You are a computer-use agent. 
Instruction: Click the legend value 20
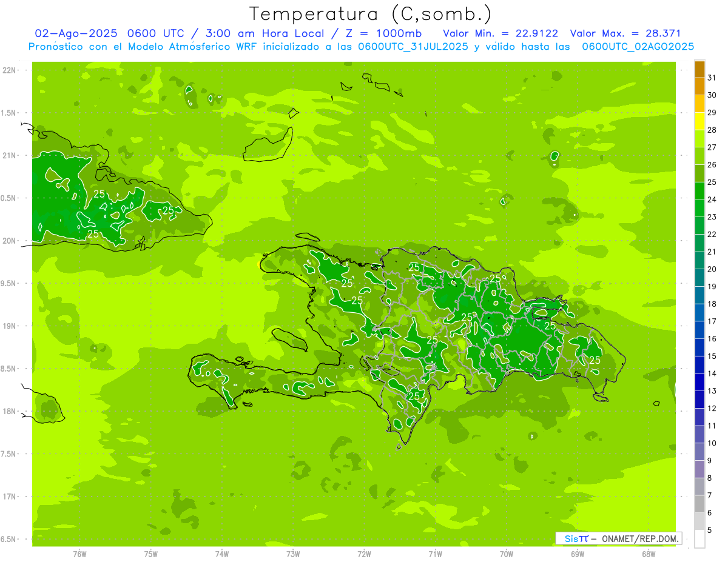(x=712, y=269)
